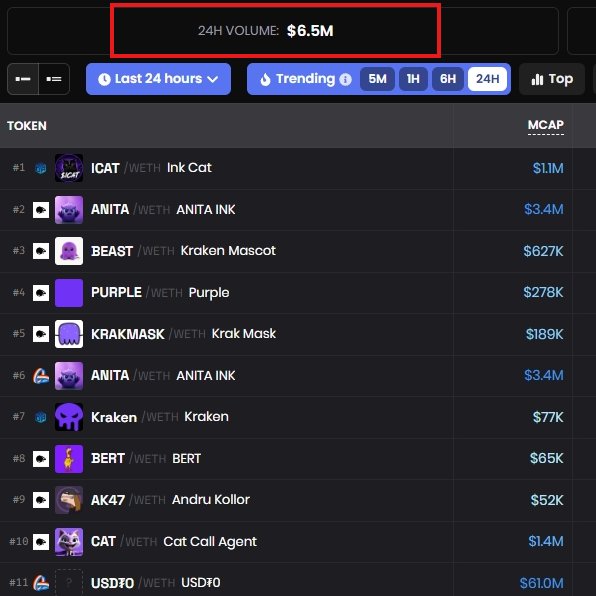Click the KRAKMASK token logo
Screen dimensions: 596x596
pos(69,334)
